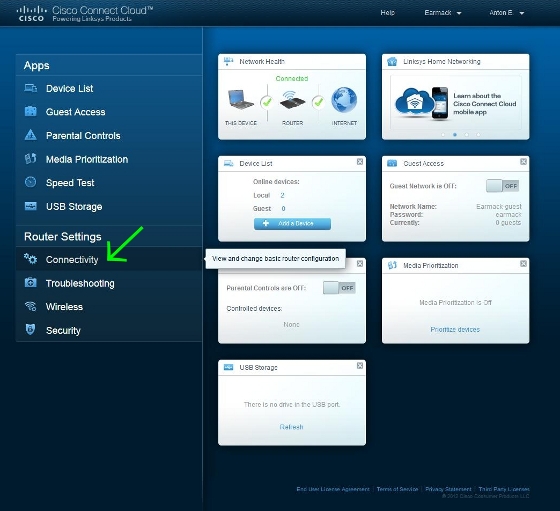
Task: Open Speed Test from the sidebar
Action: [x=109, y=182]
